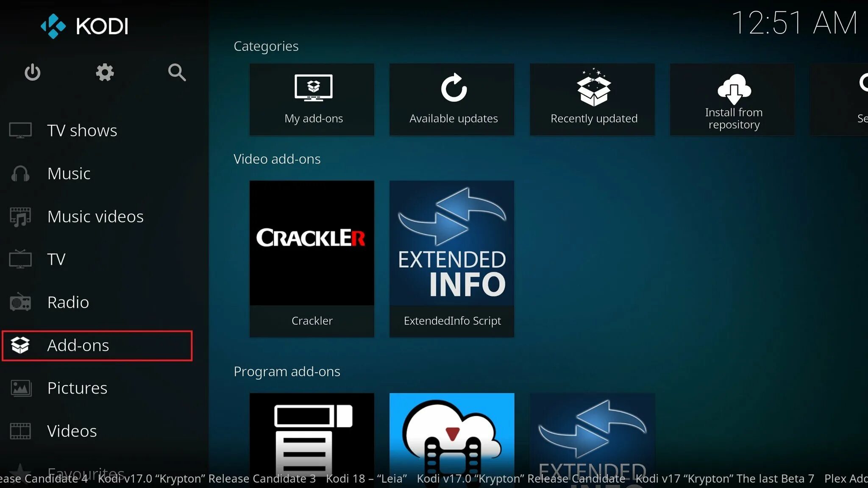Select Radio from main menu
Viewport: 868px width, 488px height.
pos(68,302)
